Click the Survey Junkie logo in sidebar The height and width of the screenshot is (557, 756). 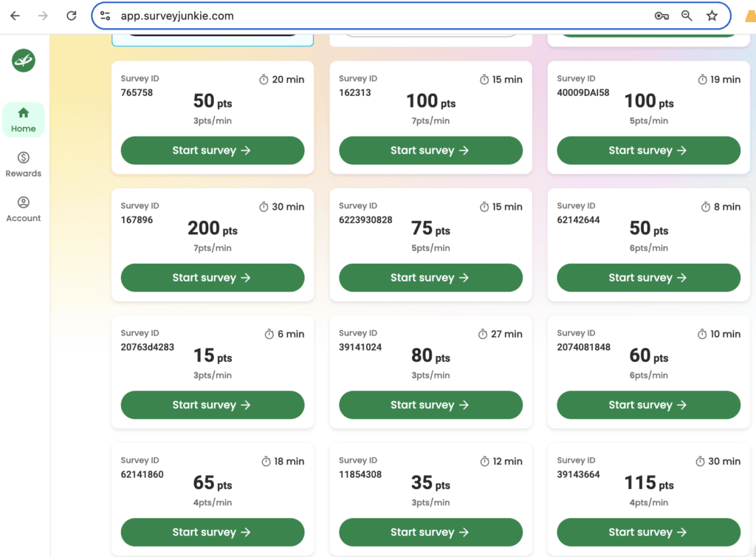click(x=23, y=61)
